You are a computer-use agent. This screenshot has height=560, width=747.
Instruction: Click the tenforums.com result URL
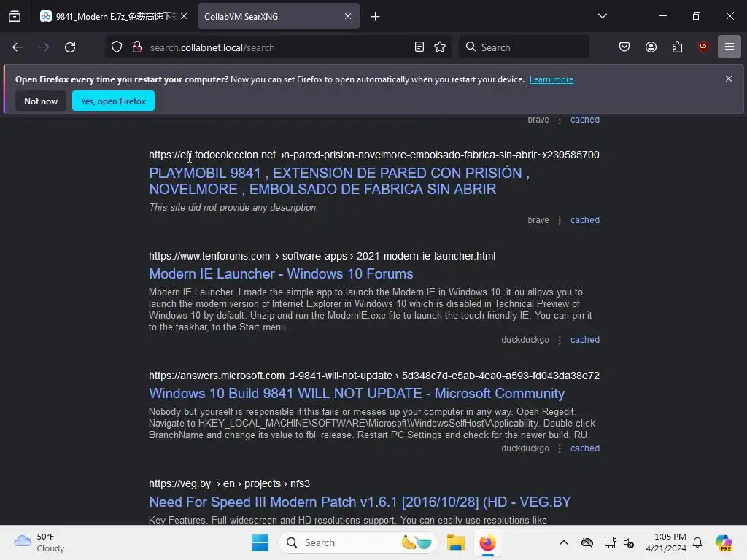point(322,256)
